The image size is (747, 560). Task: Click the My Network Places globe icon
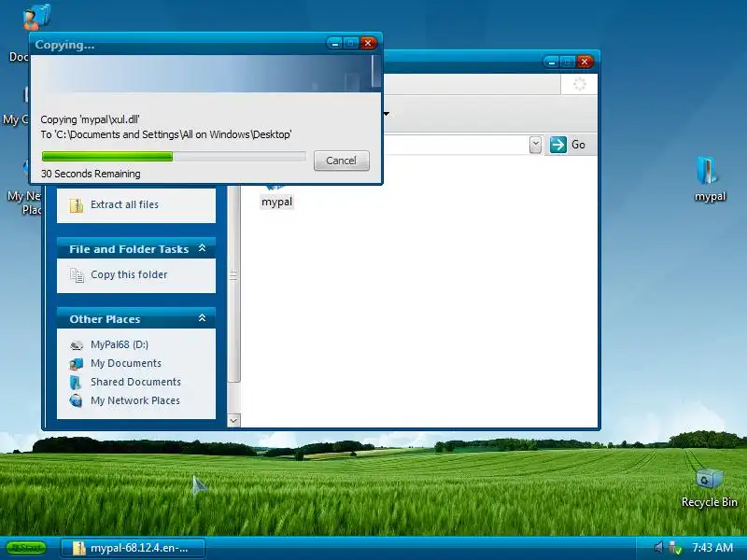76,401
